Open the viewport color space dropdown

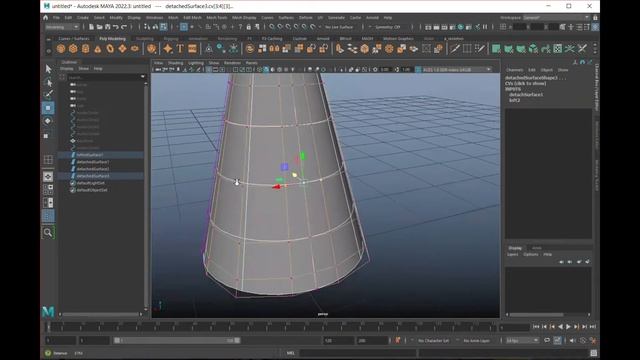point(457,70)
